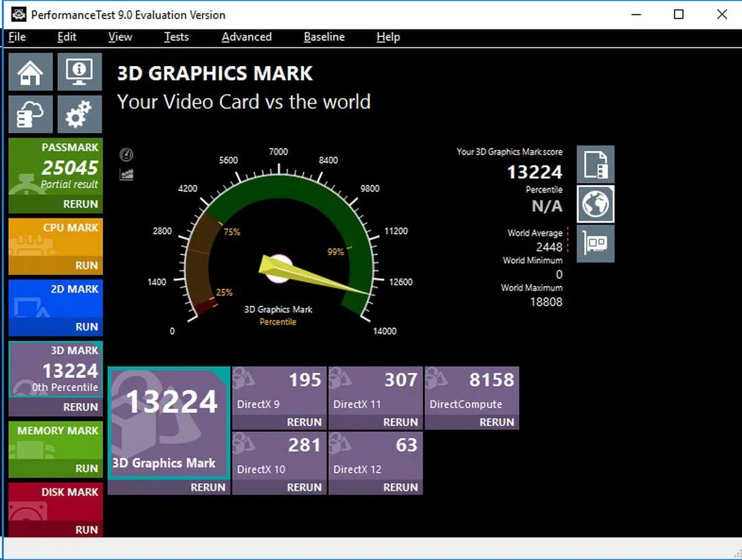Viewport: 742px width, 560px height.
Task: Click the world globe comparison icon
Action: pos(595,204)
